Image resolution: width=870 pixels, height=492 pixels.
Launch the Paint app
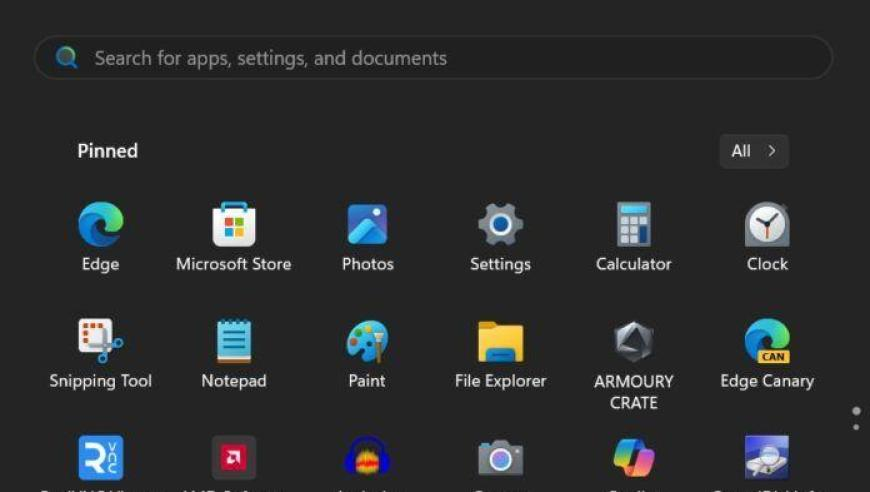[x=367, y=341]
